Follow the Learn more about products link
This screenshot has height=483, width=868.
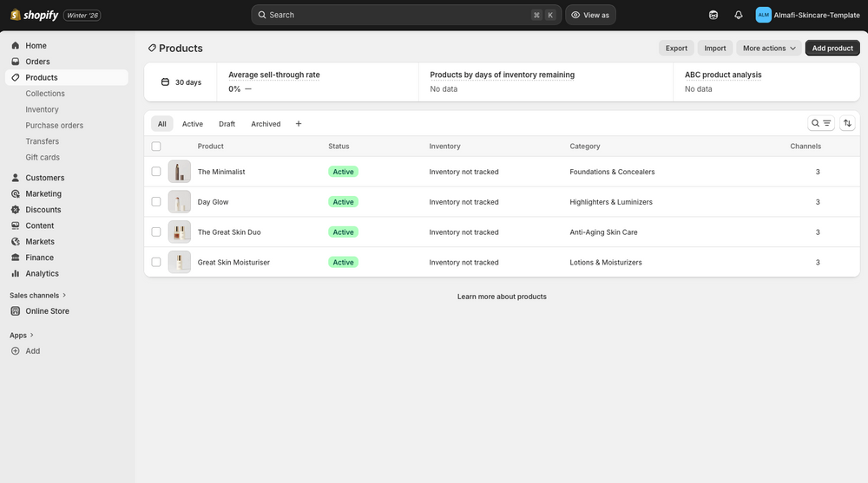[x=502, y=297]
